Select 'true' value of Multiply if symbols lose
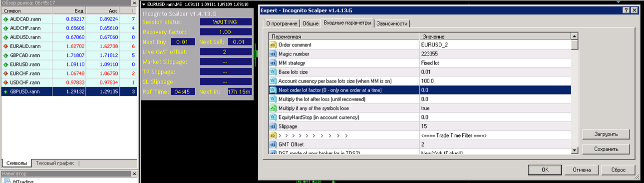 pyautogui.click(x=495, y=108)
